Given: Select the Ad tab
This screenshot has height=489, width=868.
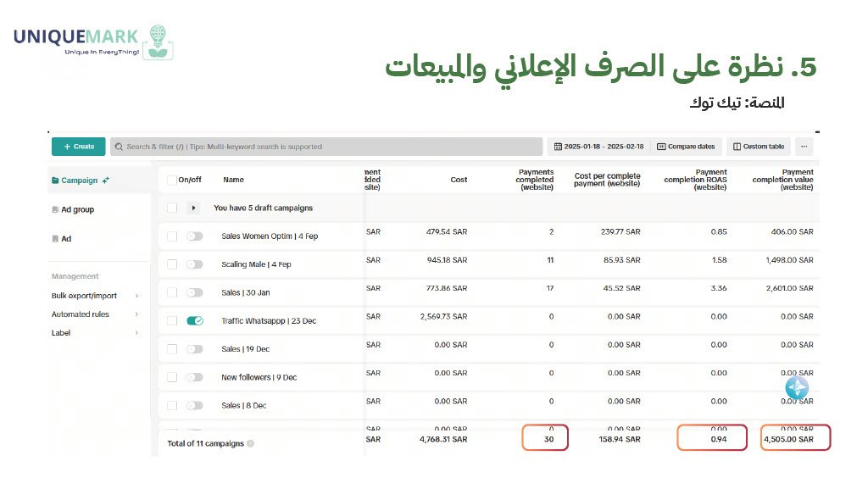Looking at the screenshot, I should pos(66,239).
